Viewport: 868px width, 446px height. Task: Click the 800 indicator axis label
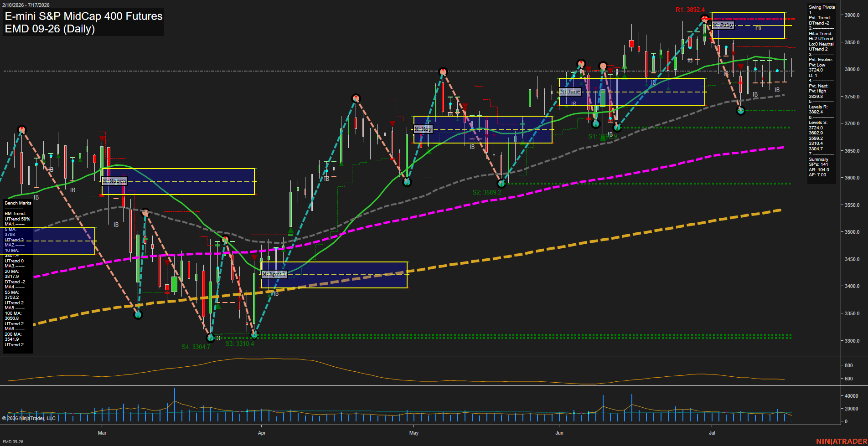(848, 365)
